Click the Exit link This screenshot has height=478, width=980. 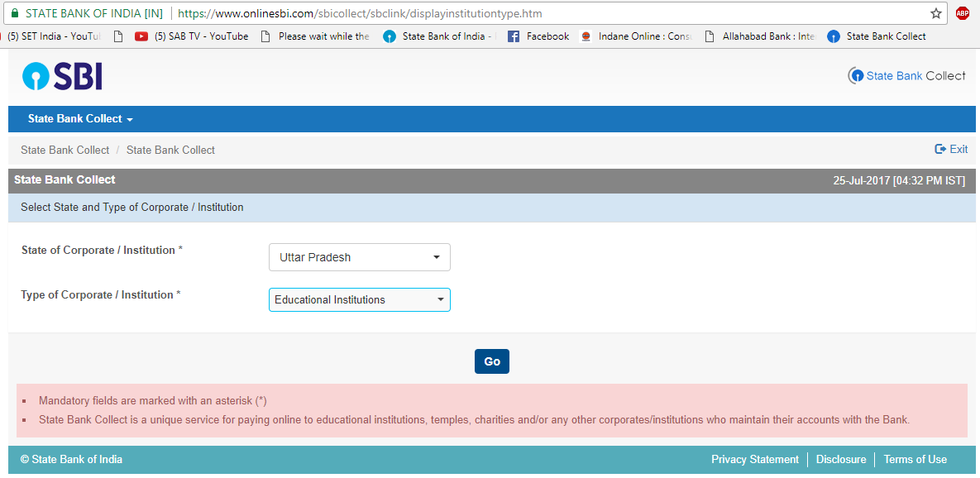pyautogui.click(x=950, y=150)
